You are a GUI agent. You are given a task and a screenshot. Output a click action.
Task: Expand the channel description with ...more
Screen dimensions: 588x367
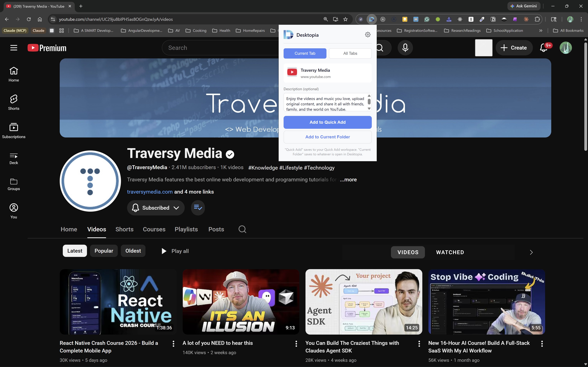348,180
